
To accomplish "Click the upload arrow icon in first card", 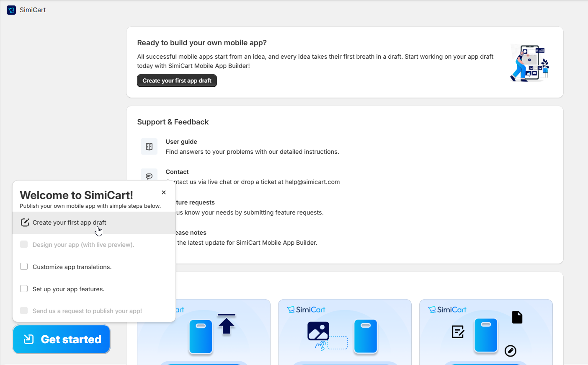I will tap(227, 324).
